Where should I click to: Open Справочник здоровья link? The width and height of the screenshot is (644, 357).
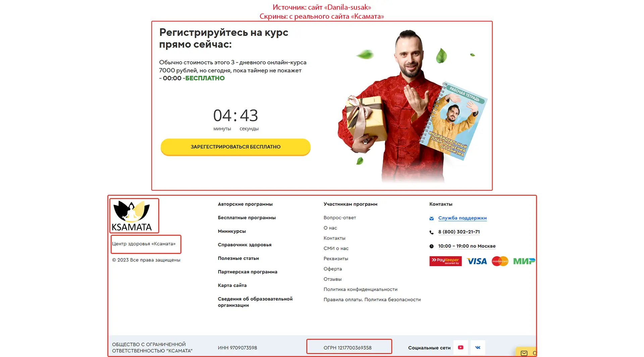[245, 245]
